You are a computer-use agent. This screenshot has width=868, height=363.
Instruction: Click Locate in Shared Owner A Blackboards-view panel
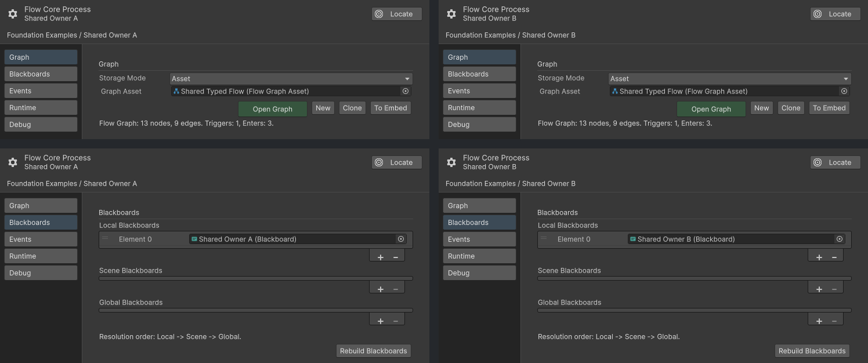pyautogui.click(x=397, y=162)
